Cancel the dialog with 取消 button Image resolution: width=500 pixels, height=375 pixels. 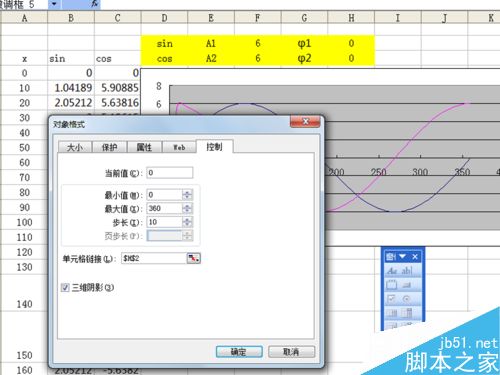(291, 352)
